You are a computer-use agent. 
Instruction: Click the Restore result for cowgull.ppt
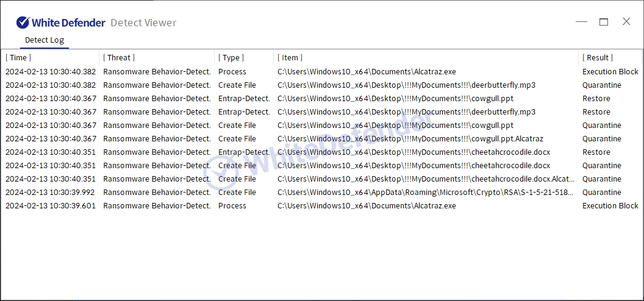pos(596,99)
